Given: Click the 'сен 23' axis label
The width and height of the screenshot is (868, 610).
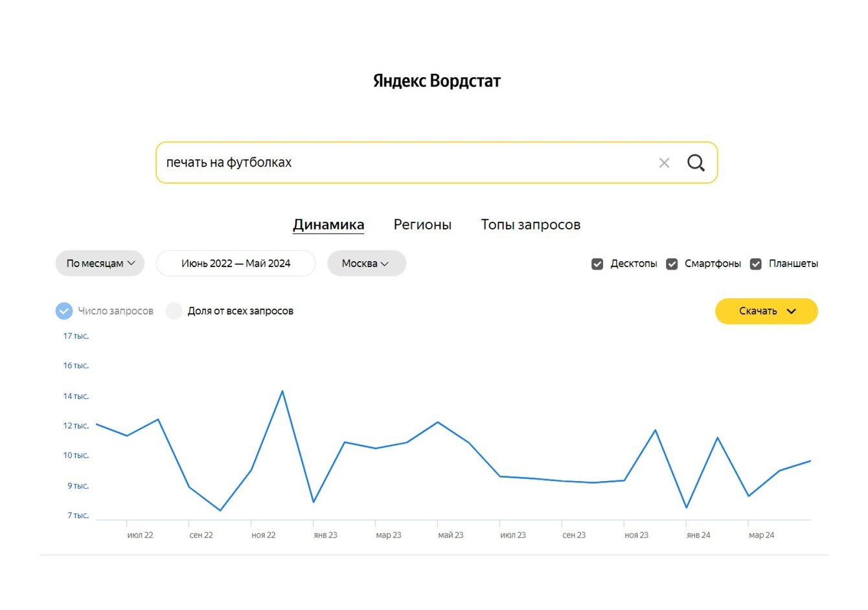Looking at the screenshot, I should click(574, 535).
